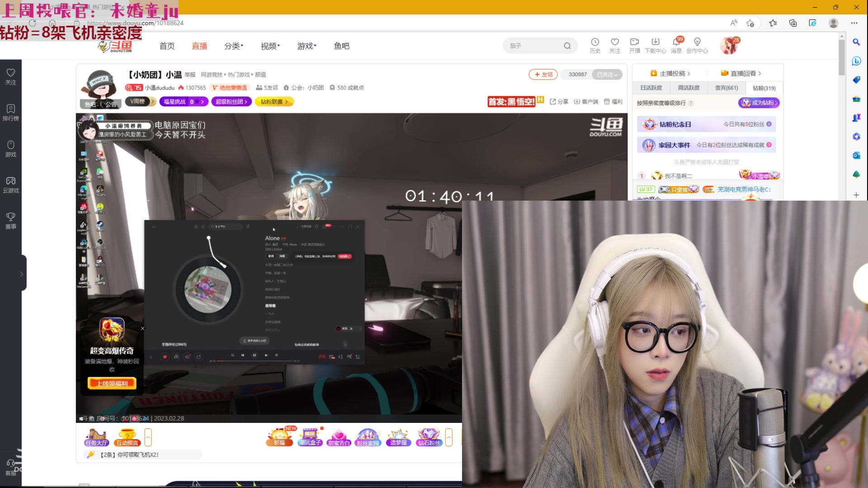
Task: Switch to the 贵宾(661) tab
Action: (726, 88)
